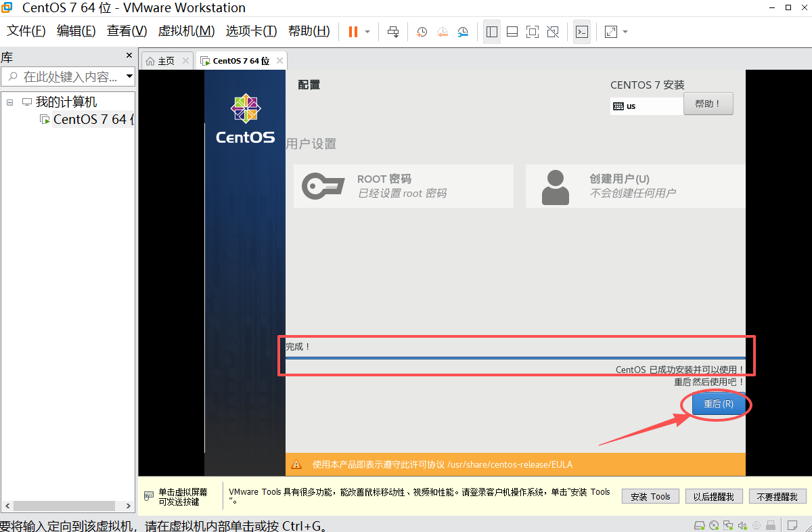Open the 查看(V) menu
Viewport: 812px width, 532px height.
click(127, 31)
